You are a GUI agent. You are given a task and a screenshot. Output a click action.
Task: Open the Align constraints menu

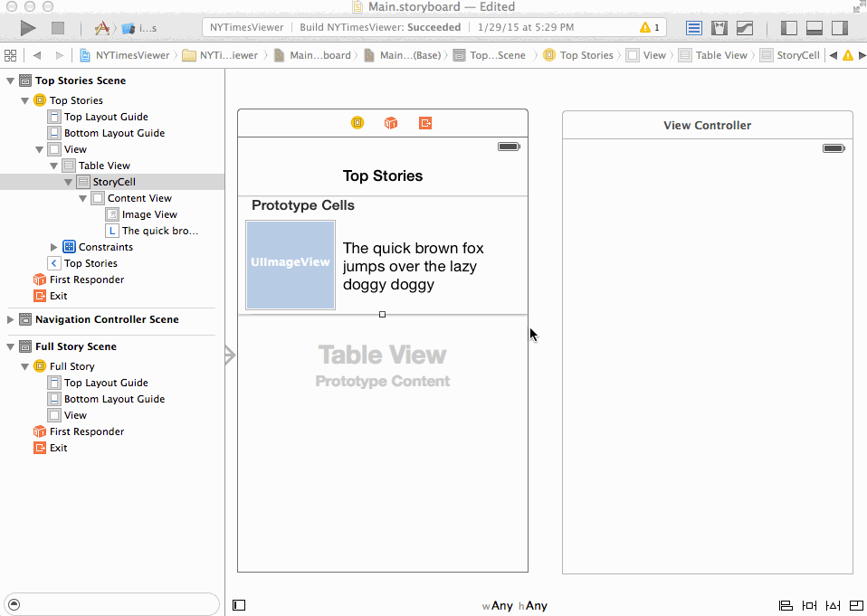tap(786, 605)
